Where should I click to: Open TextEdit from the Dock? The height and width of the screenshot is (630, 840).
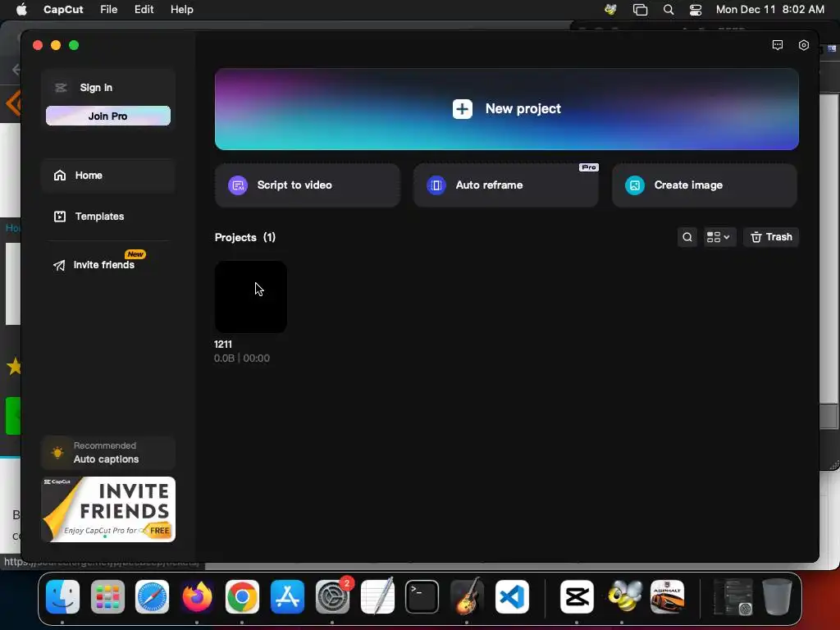click(x=377, y=596)
